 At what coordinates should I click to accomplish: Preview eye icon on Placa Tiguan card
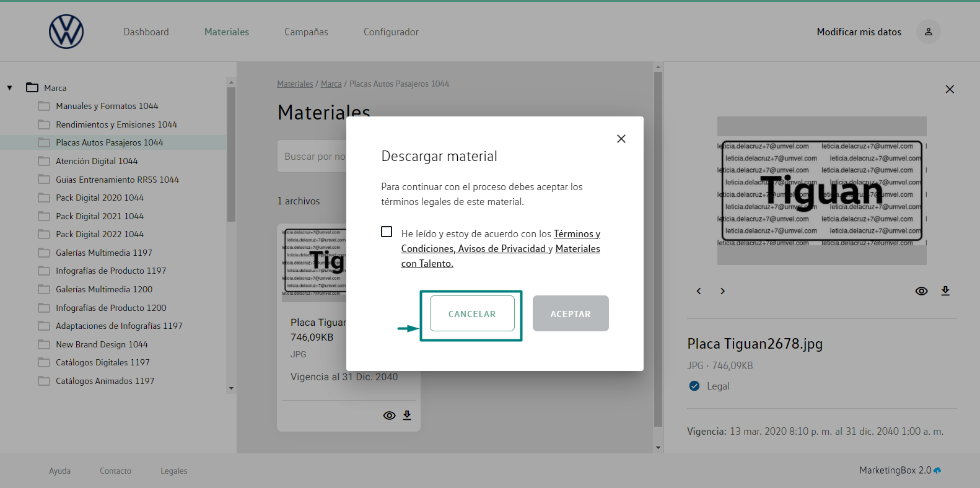pyautogui.click(x=389, y=416)
